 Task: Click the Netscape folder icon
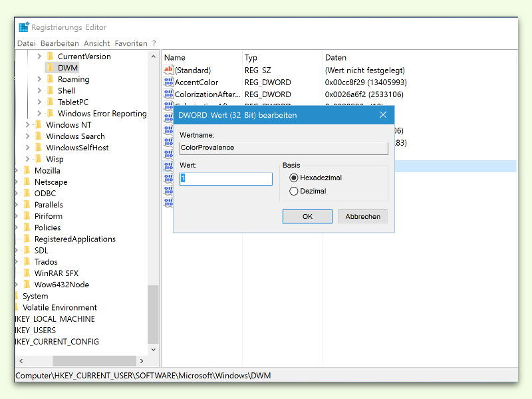pyautogui.click(x=27, y=182)
